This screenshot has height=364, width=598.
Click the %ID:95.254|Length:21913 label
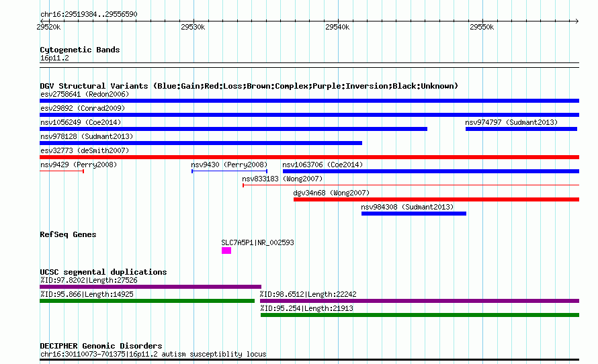click(x=306, y=308)
